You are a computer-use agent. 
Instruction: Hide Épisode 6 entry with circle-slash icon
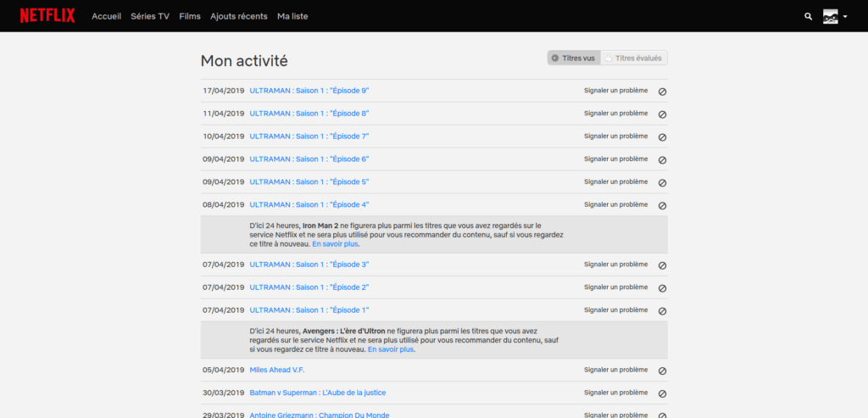[662, 160]
